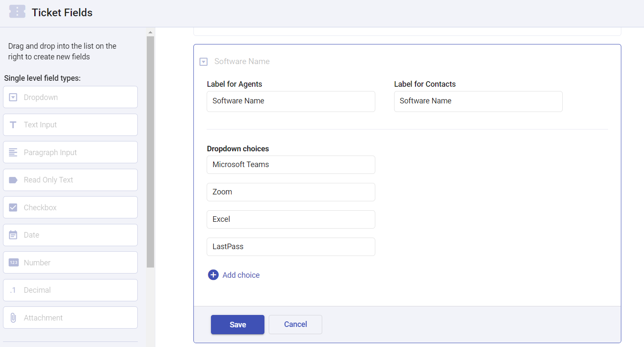Select the Checkbox field type

coord(13,207)
